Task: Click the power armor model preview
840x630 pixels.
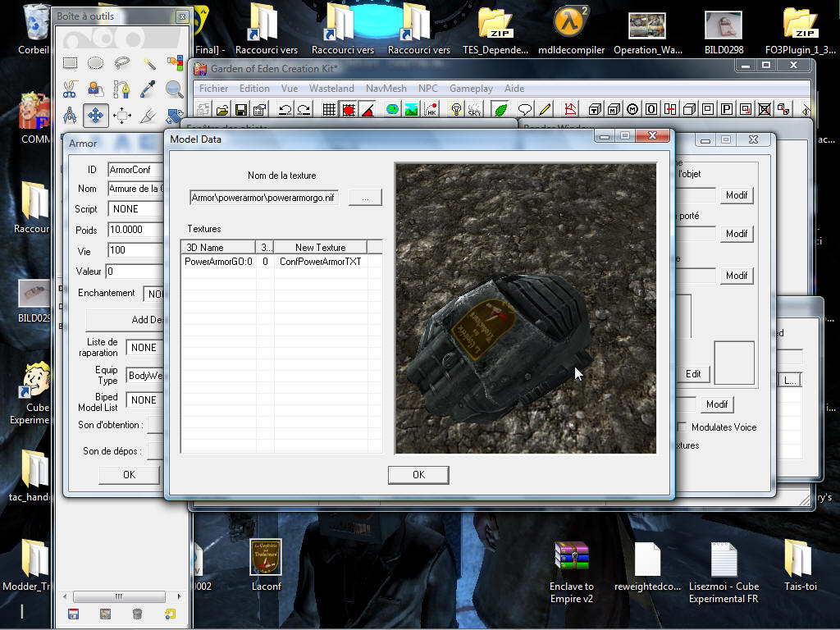Action: 526,308
